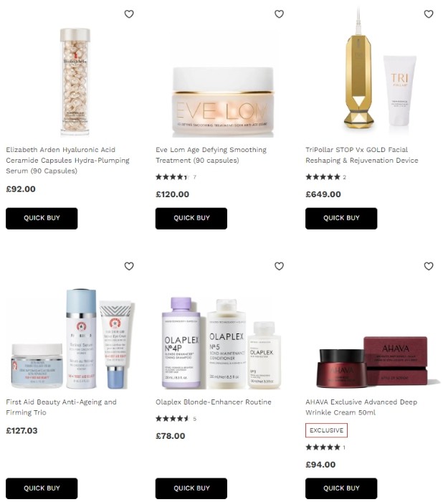The height and width of the screenshot is (502, 448).
Task: Wishlist the AHAVA Deep Wrinkle Cream
Action: pyautogui.click(x=429, y=266)
